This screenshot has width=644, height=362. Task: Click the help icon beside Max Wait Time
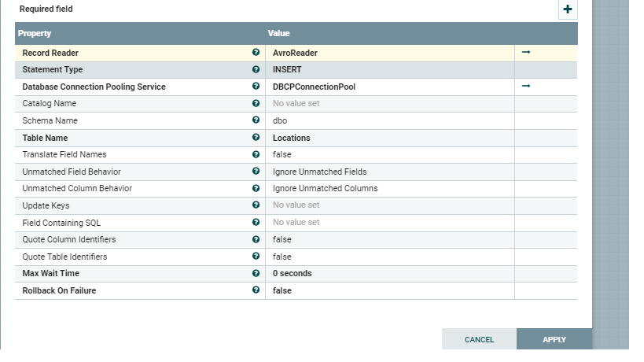coord(256,273)
